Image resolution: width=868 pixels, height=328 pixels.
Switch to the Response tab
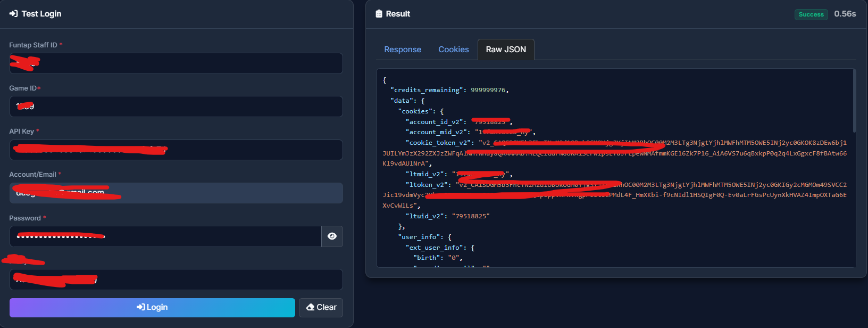[402, 50]
